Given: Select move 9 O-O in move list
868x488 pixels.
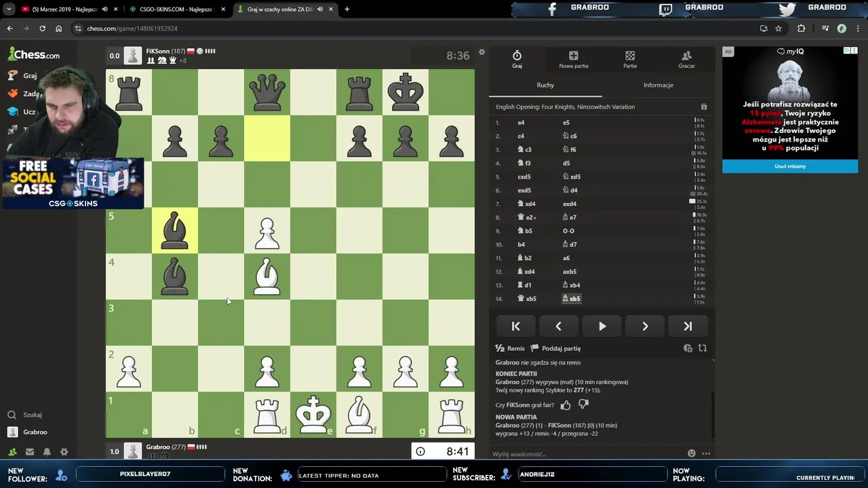Looking at the screenshot, I should click(568, 230).
